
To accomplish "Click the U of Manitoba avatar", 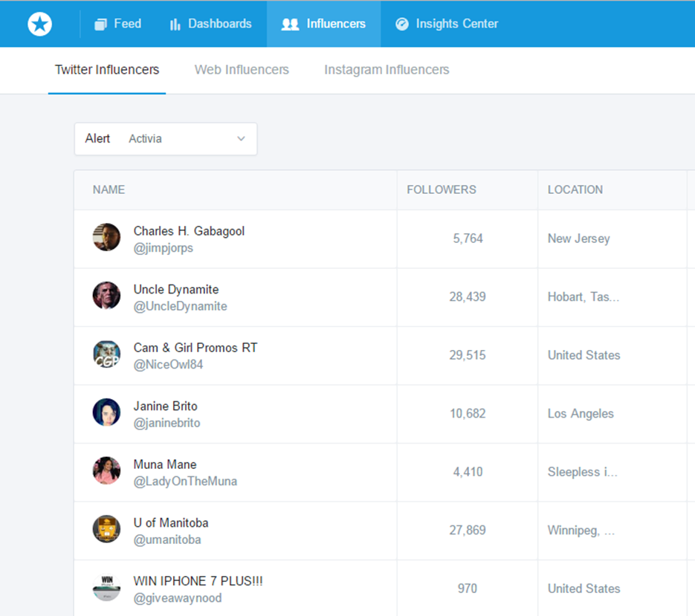I will (x=106, y=529).
